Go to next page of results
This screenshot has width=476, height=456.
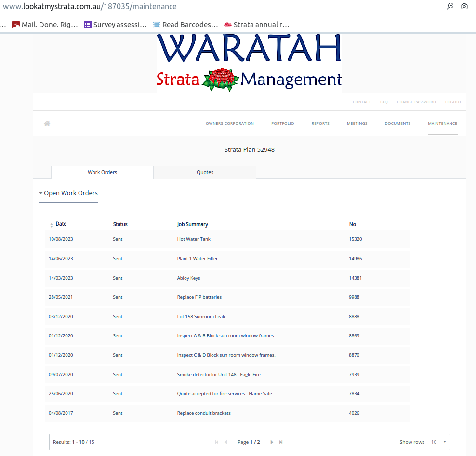(x=272, y=442)
